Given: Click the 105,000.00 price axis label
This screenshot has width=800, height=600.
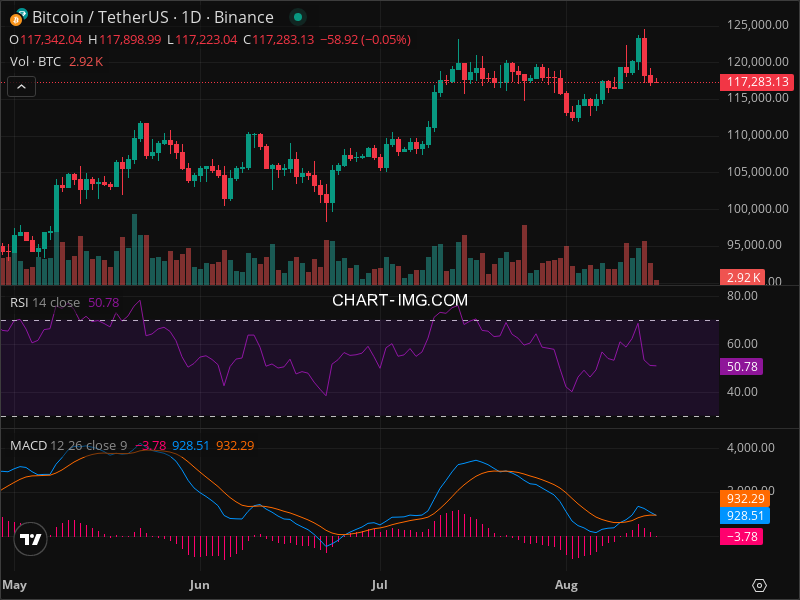Looking at the screenshot, I should [x=758, y=171].
